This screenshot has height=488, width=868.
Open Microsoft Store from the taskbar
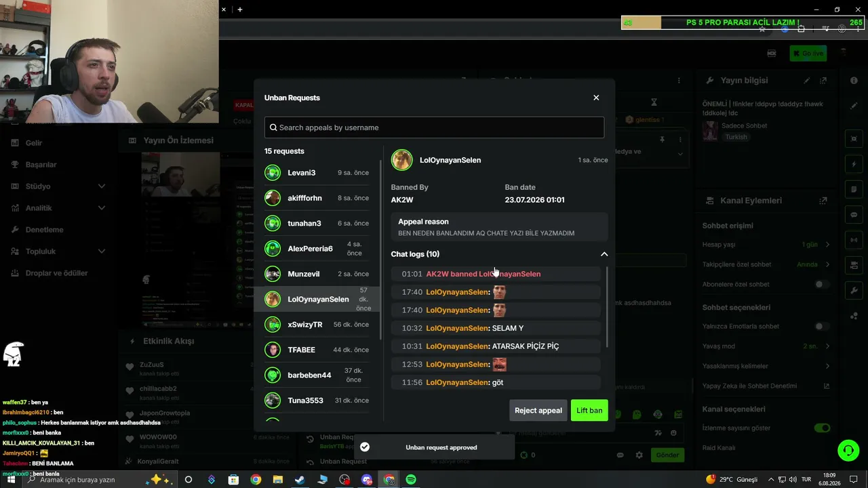pyautogui.click(x=233, y=479)
